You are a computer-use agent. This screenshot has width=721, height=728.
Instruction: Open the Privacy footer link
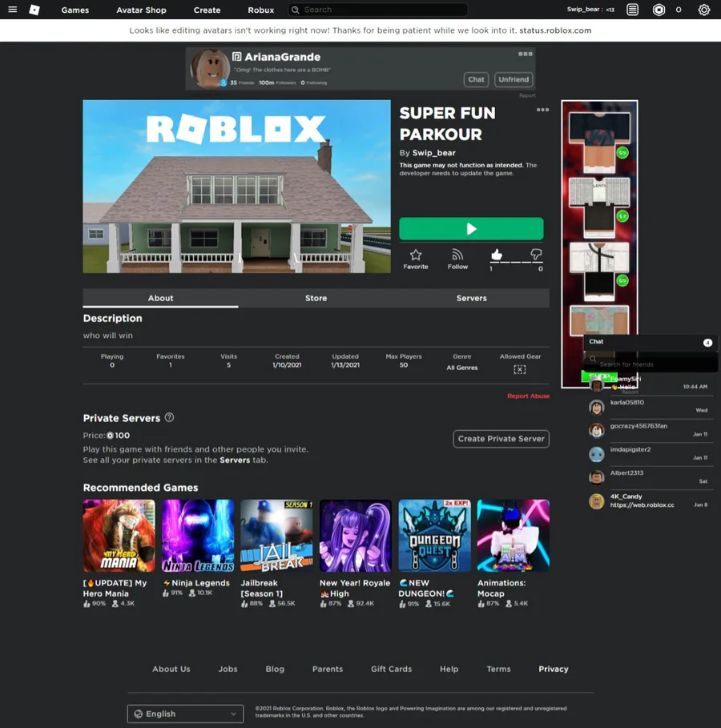pos(554,669)
